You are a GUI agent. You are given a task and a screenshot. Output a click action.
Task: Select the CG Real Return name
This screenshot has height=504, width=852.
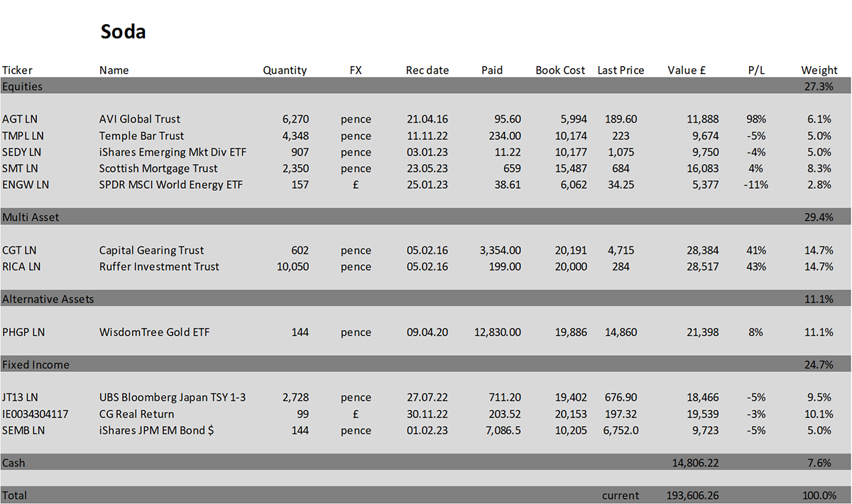(136, 414)
